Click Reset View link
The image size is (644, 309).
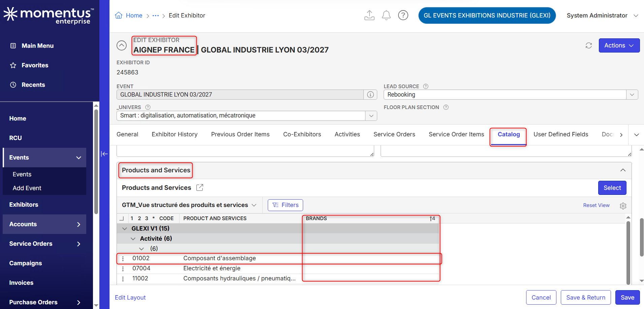coord(596,205)
